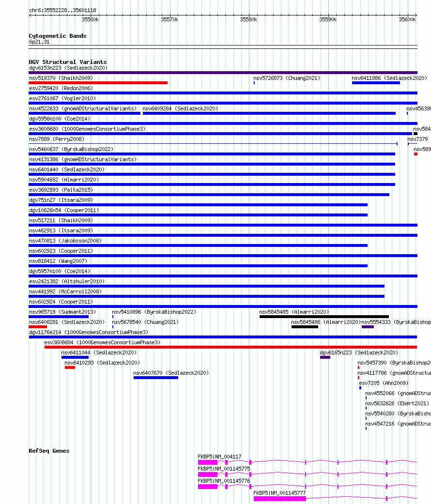Open nsv5726873 (Chuang2021) variant label

click(287, 78)
